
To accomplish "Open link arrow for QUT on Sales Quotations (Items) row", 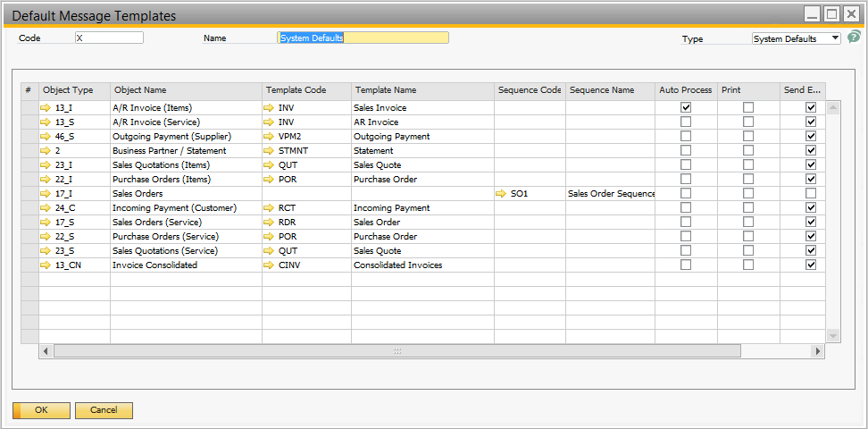I will pyautogui.click(x=269, y=165).
